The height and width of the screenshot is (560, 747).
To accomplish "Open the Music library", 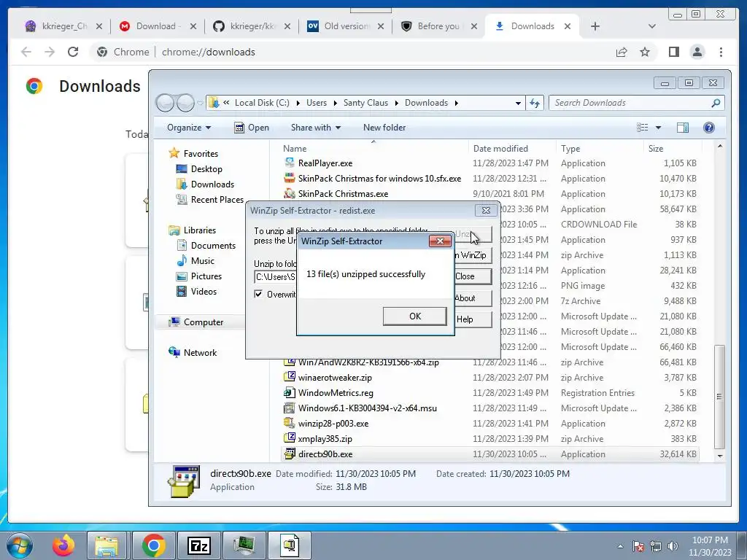I will coord(203,261).
